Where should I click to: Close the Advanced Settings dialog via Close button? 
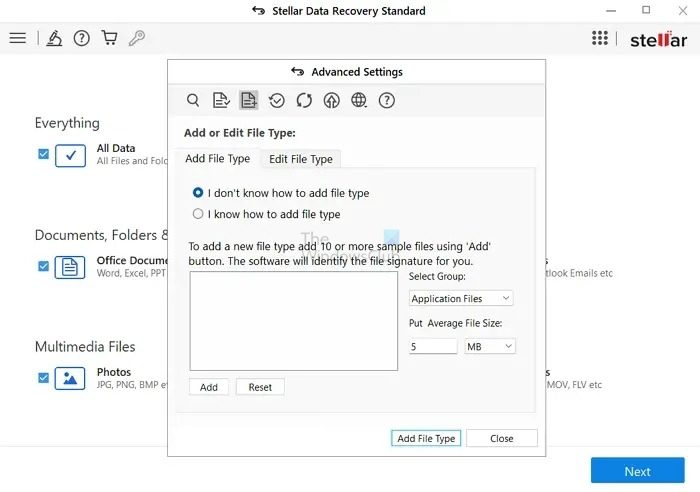(502, 438)
